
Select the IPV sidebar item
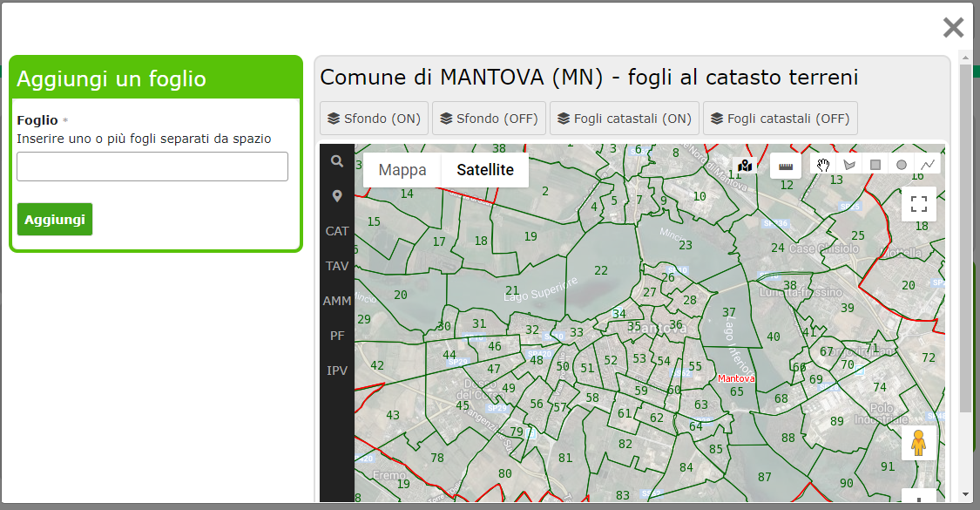(337, 371)
